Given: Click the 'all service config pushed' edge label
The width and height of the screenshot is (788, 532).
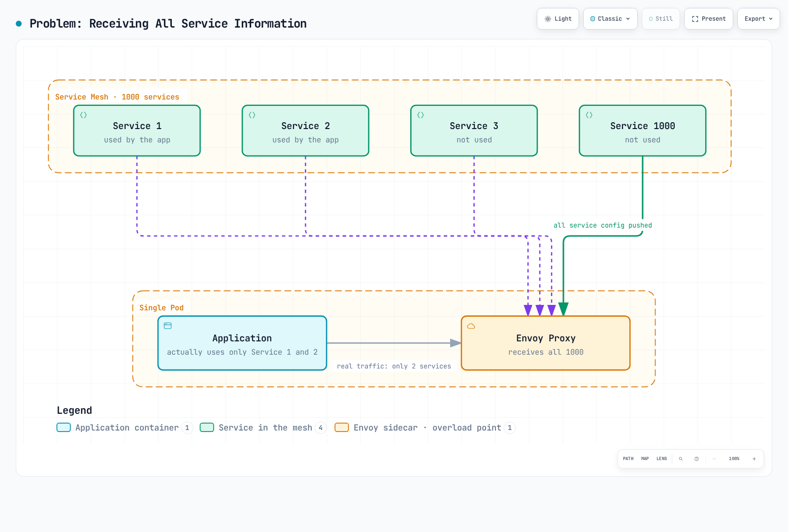Looking at the screenshot, I should coord(603,225).
